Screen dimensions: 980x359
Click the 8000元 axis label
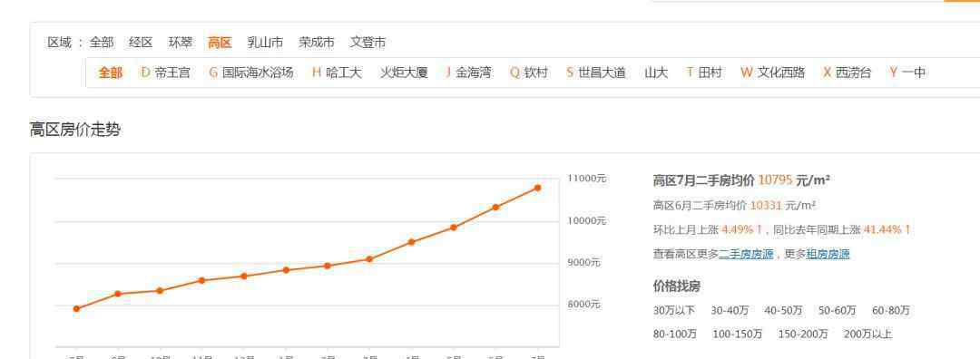(583, 305)
